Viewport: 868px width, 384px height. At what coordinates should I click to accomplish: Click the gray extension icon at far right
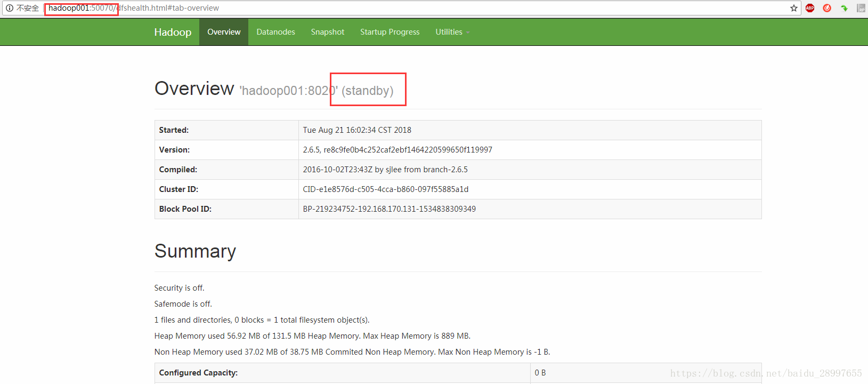(x=861, y=8)
